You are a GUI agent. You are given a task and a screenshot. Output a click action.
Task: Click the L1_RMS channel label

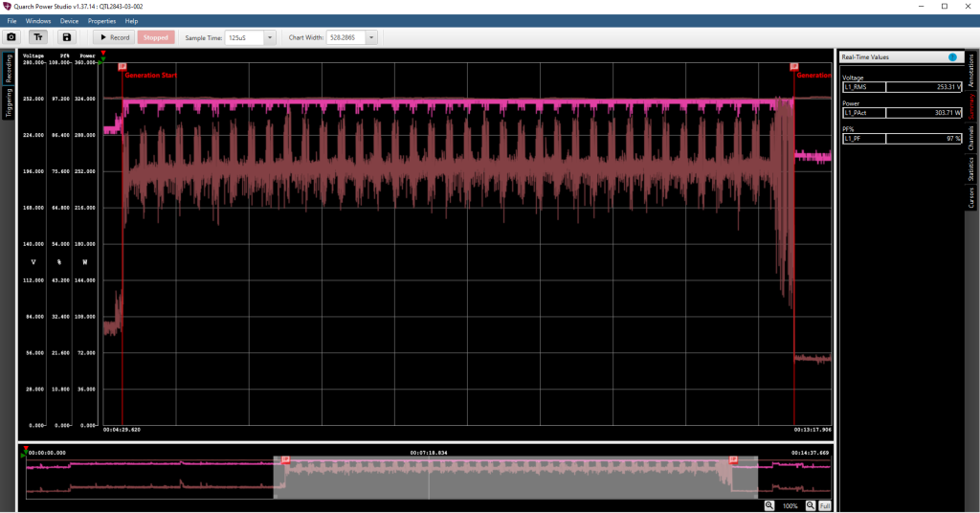pos(864,87)
